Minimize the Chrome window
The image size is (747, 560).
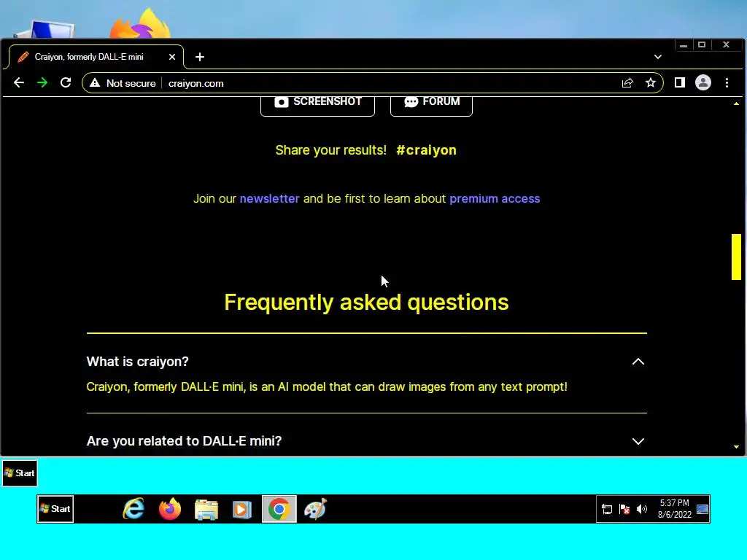tap(684, 44)
